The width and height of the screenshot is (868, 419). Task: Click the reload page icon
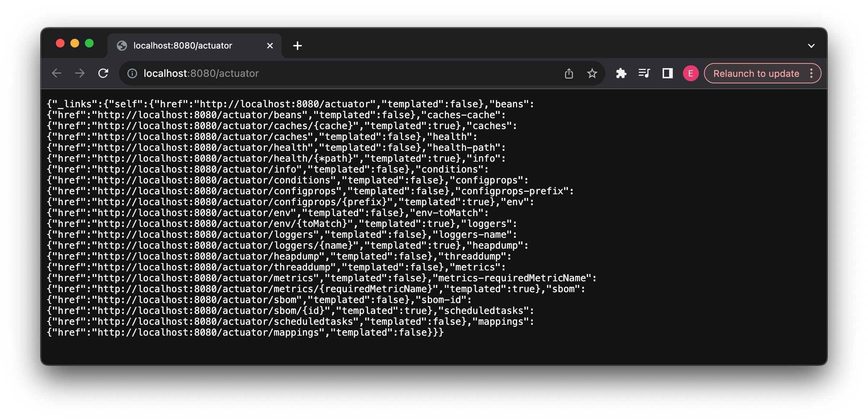pos(103,73)
